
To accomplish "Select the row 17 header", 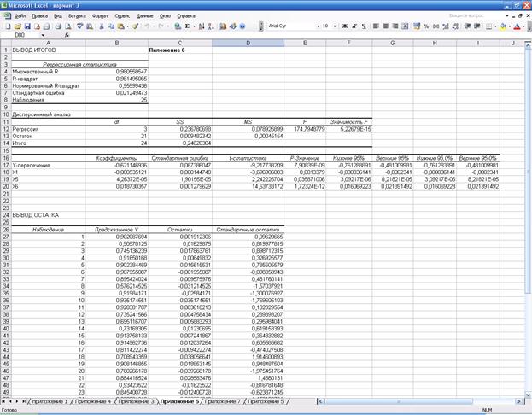I will (6, 166).
